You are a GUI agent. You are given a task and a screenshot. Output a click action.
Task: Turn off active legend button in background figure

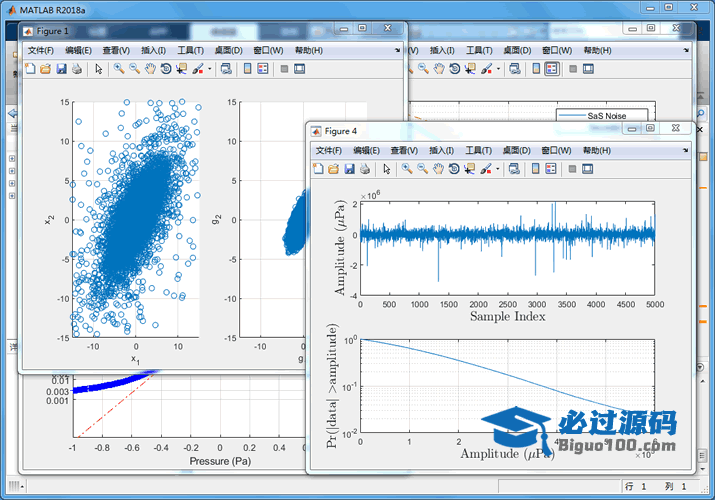pos(552,69)
